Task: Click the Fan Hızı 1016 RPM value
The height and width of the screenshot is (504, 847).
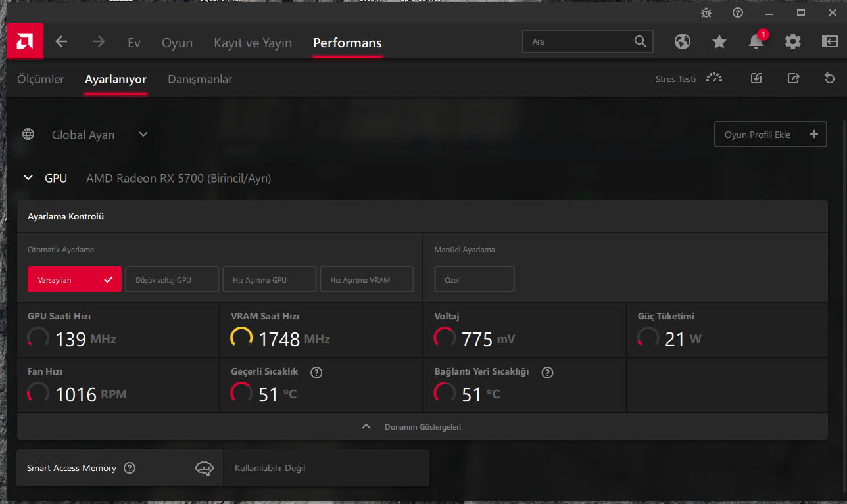Action: pyautogui.click(x=91, y=394)
